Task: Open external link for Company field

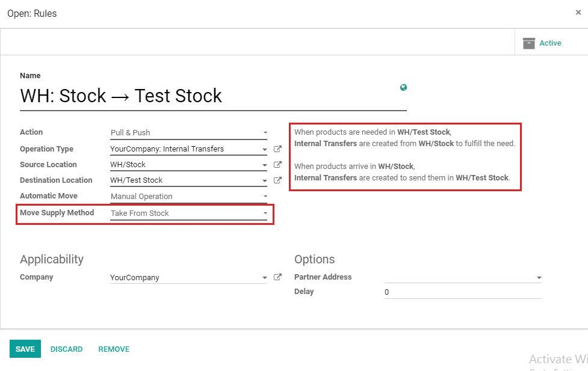Action: click(277, 277)
